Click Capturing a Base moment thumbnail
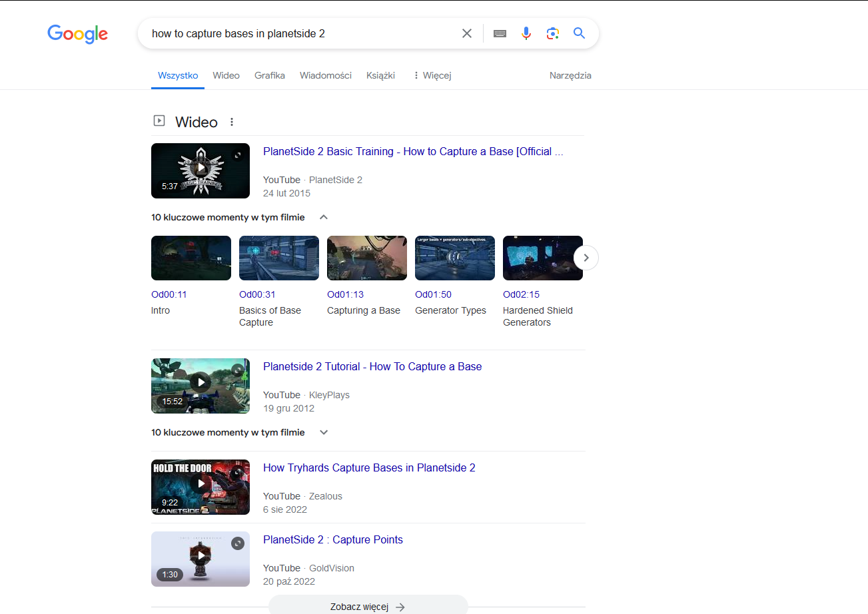 click(x=367, y=258)
